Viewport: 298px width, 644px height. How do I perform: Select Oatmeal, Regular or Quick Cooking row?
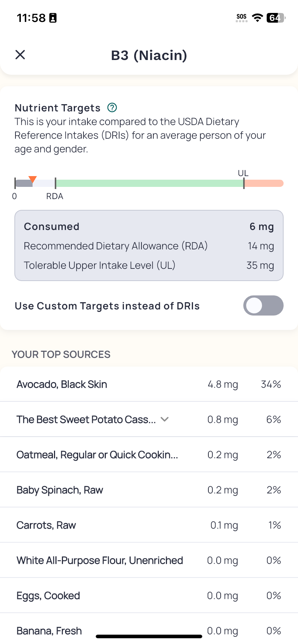pos(149,455)
